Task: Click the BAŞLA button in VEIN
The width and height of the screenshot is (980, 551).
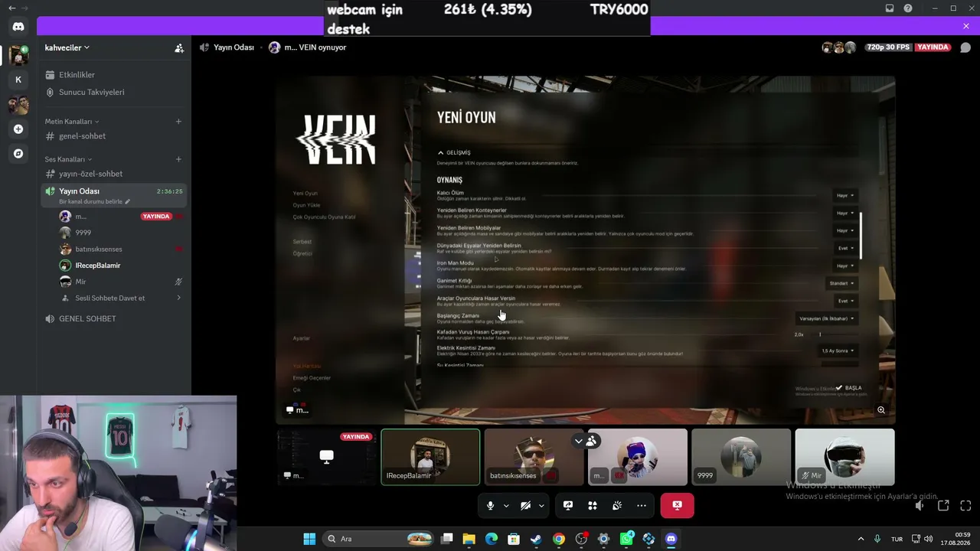Action: click(x=849, y=388)
